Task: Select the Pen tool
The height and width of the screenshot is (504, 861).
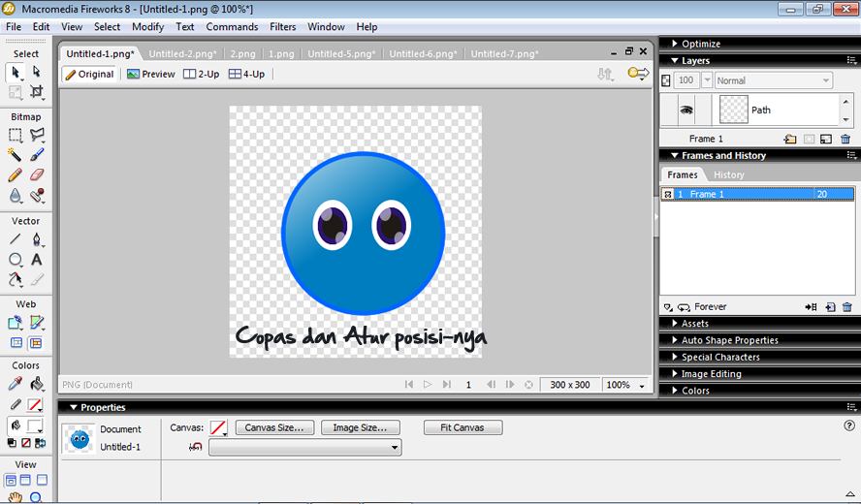Action: pyautogui.click(x=36, y=239)
